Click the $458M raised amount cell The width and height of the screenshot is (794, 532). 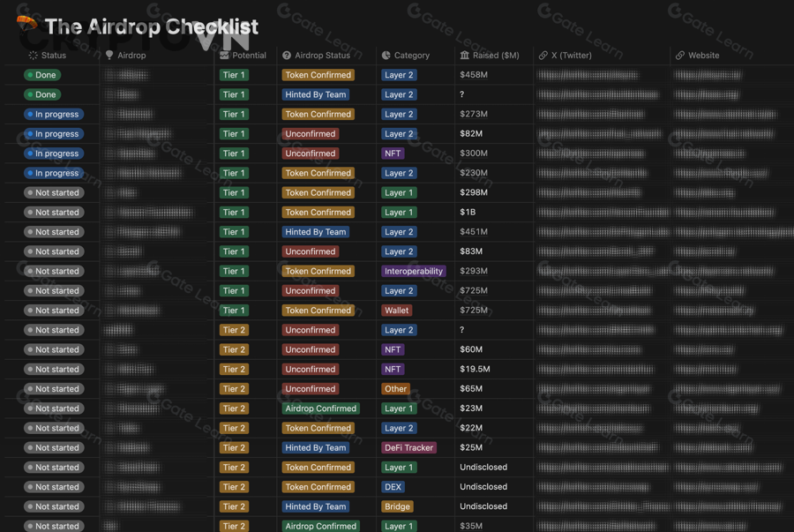point(474,75)
